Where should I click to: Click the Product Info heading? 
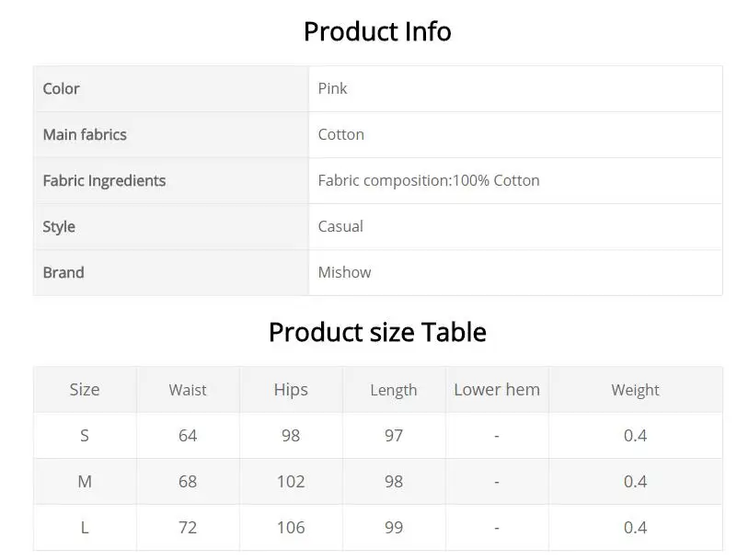tap(377, 32)
